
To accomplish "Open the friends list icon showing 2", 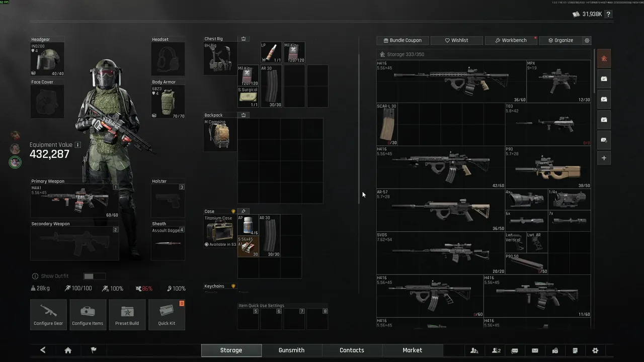I will [x=496, y=350].
